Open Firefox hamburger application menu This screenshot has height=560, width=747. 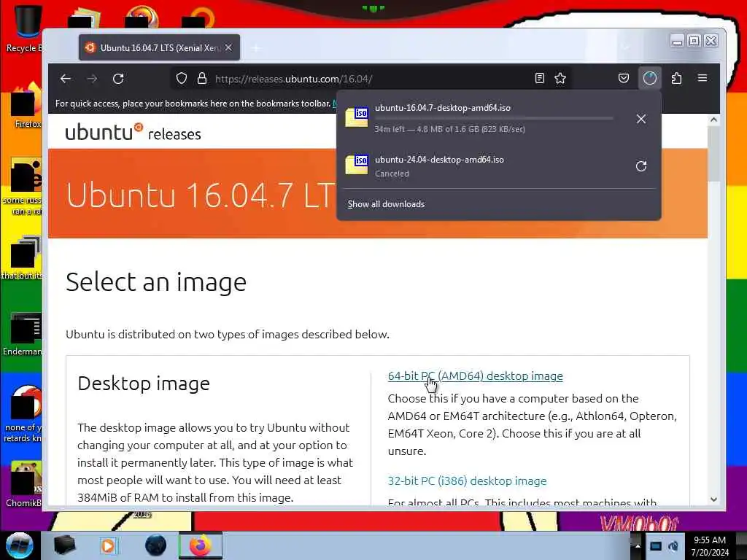(x=703, y=78)
